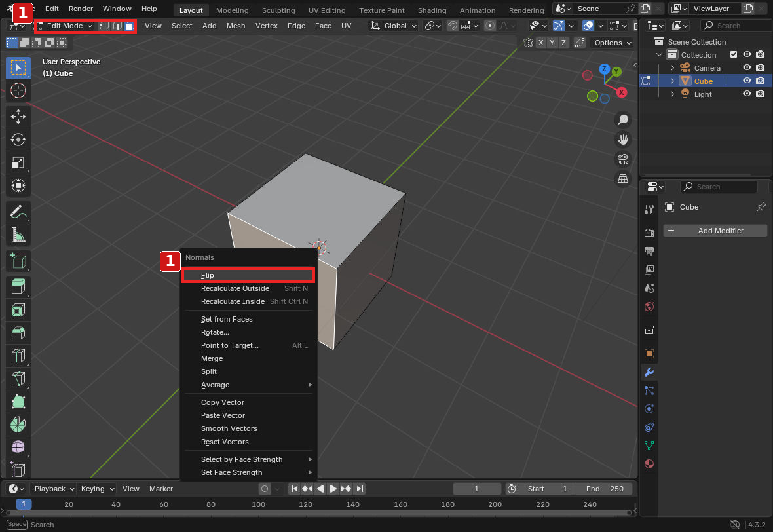This screenshot has width=773, height=532.
Task: Open the Playback dropdown
Action: point(53,489)
